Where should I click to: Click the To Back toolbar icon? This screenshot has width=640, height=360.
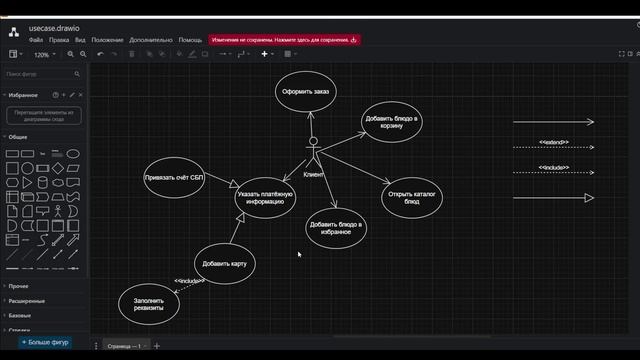(x=162, y=54)
